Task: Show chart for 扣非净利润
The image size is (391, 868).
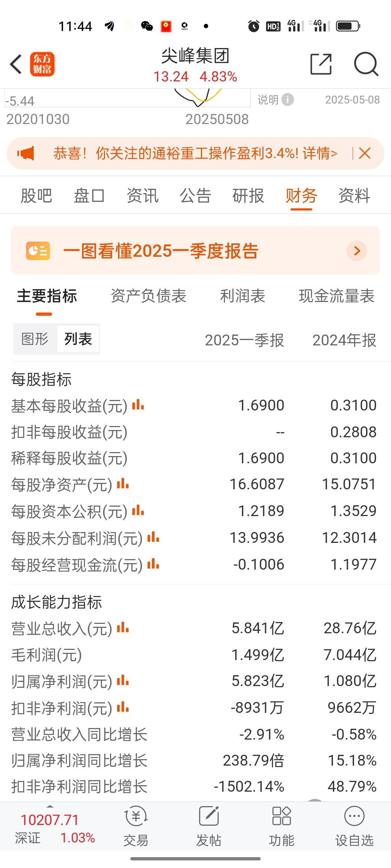Action: (x=123, y=707)
